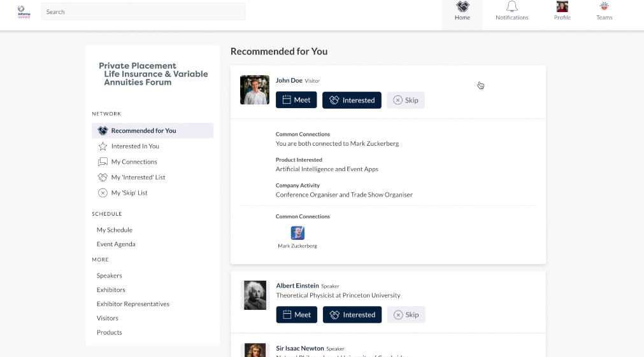Click Meet button for John Doe

[x=296, y=100]
